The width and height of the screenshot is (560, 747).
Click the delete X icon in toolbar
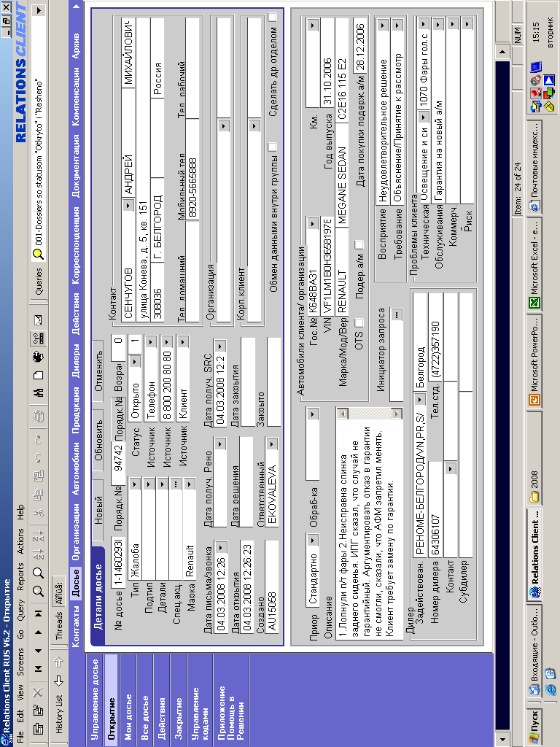click(x=38, y=692)
